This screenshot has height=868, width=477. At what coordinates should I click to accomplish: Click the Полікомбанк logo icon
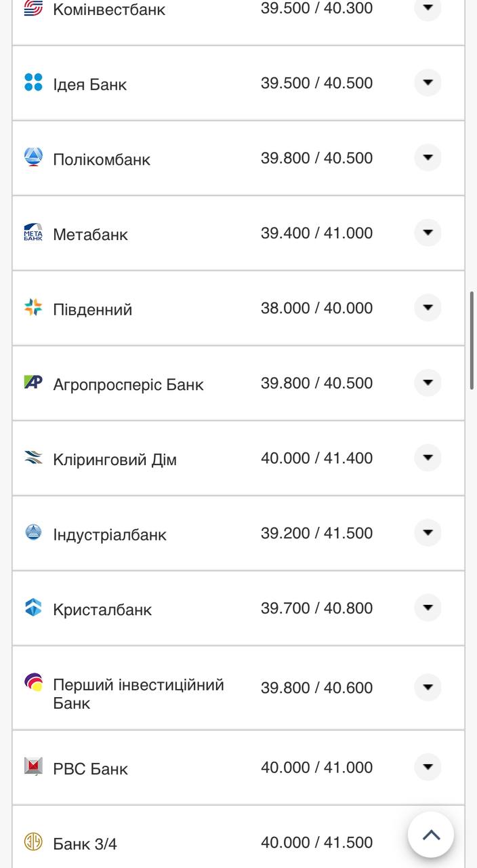coord(33,157)
